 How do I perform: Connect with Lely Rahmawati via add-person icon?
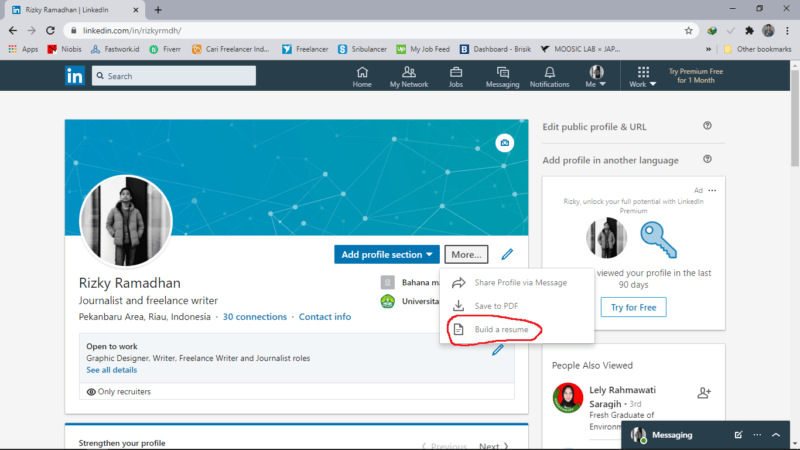point(704,392)
